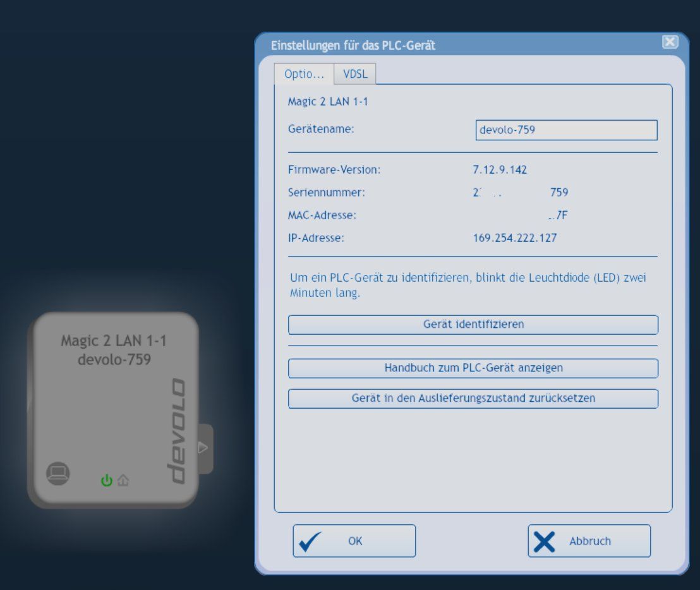
Task: Click the Gerätename label
Action: pos(321,129)
